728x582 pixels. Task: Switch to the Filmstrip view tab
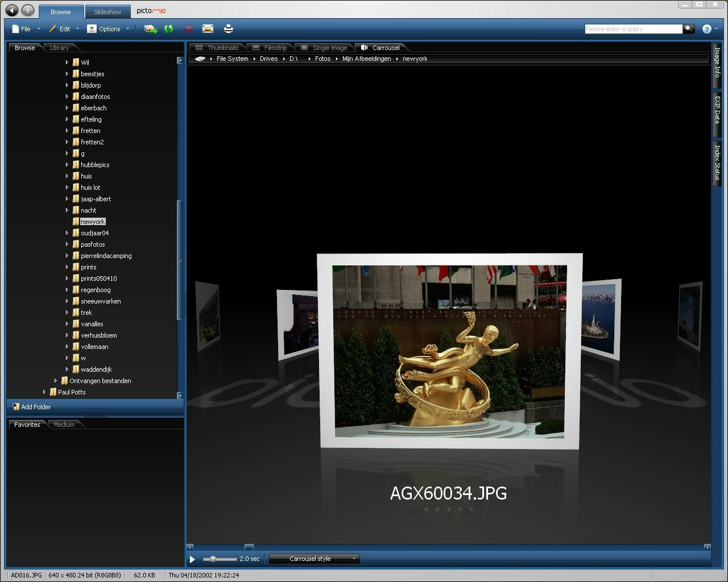point(270,48)
